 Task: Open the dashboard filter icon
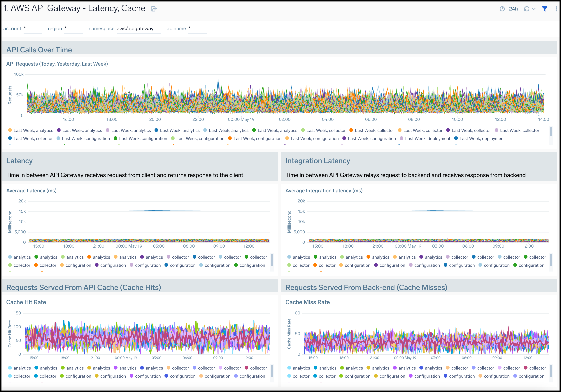click(x=545, y=9)
